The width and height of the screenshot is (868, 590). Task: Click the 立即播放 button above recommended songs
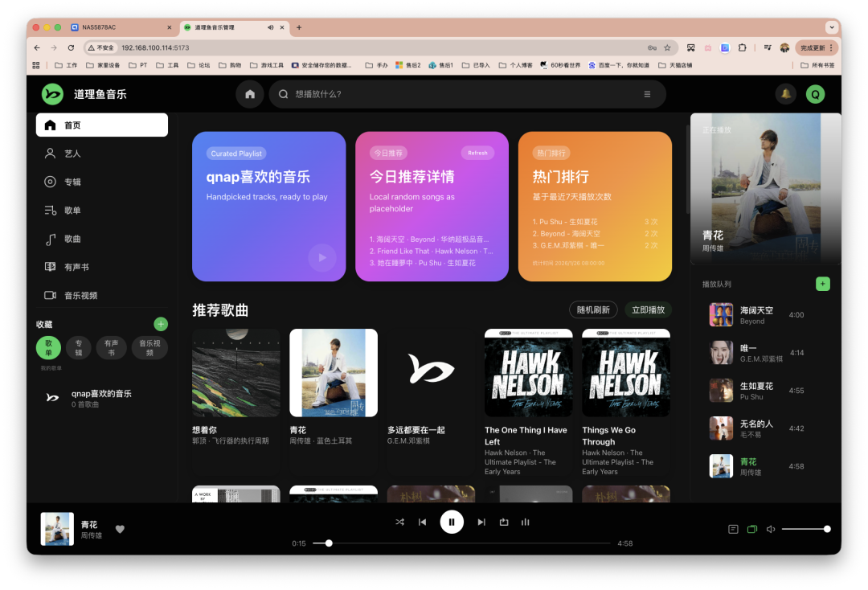coord(647,309)
